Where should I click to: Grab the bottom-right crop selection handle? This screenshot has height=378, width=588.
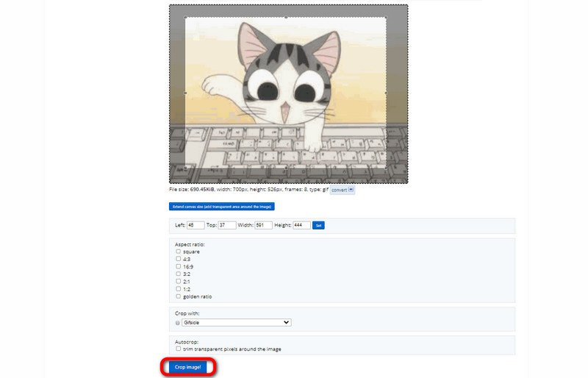click(386, 168)
